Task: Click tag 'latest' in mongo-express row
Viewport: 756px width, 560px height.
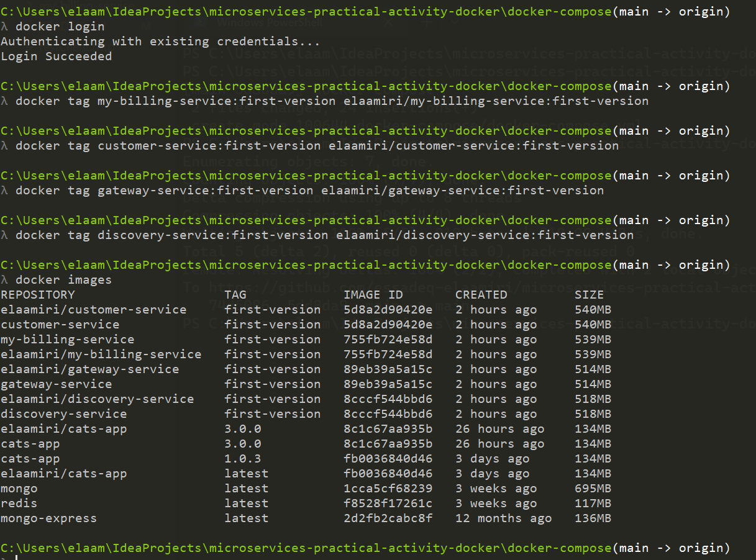Action: (x=247, y=518)
